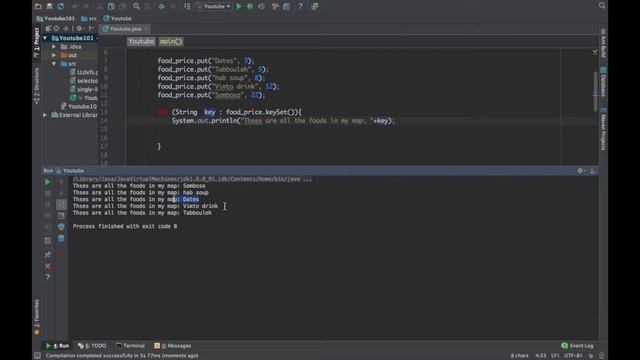Open the Database side tab

(x=603, y=82)
